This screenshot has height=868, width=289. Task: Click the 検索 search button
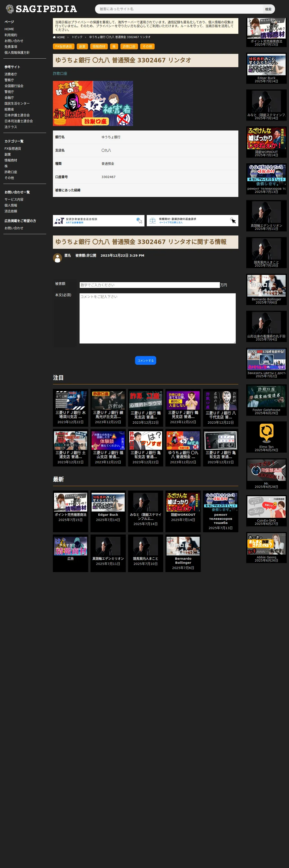[268, 9]
